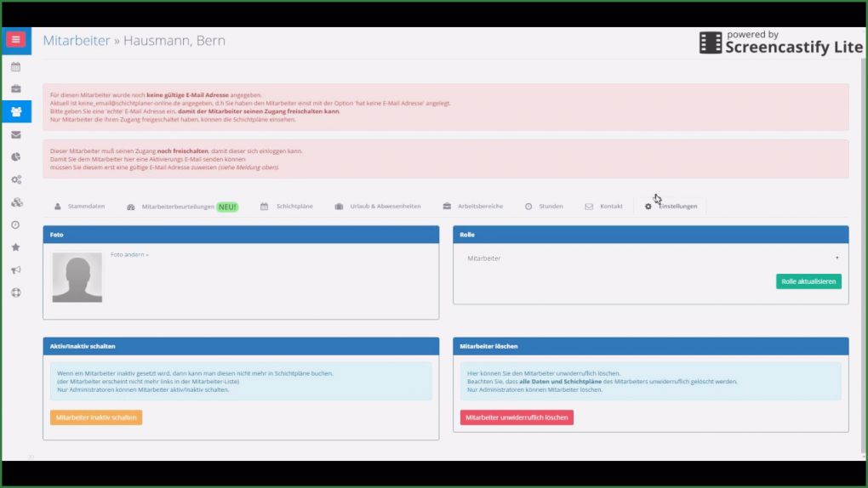This screenshot has width=868, height=488.
Task: Click the Foto ändern link
Action: point(129,254)
